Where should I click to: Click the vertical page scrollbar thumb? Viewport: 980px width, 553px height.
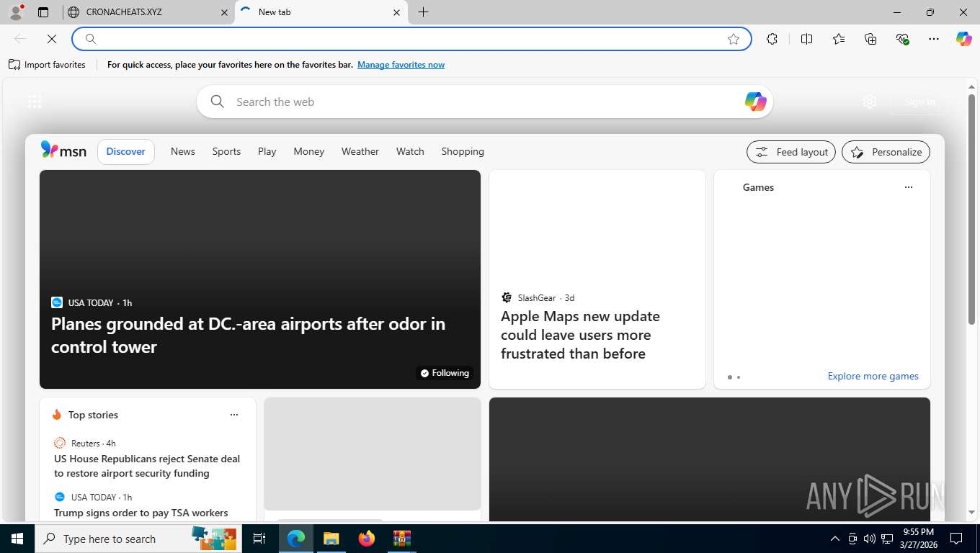[x=971, y=209]
